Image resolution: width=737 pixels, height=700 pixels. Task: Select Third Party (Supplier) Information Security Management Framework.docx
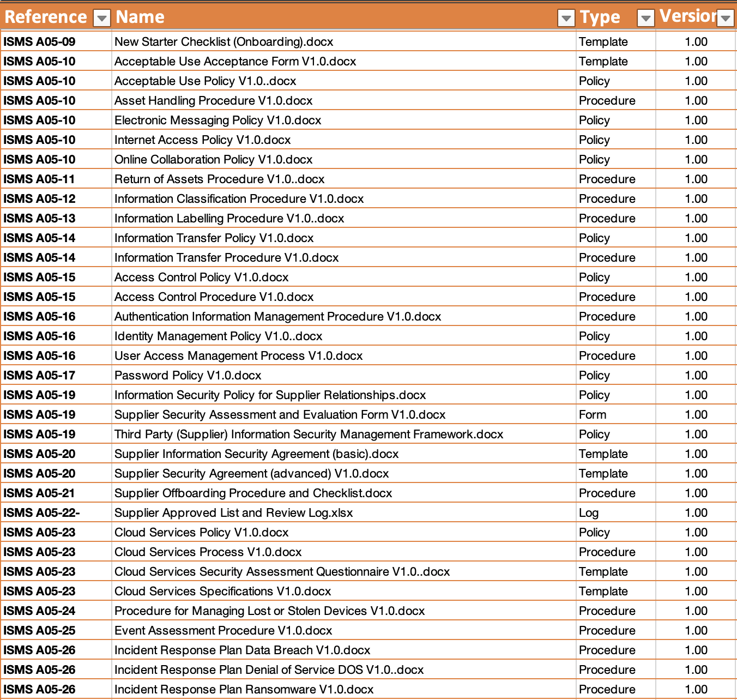(x=344, y=434)
